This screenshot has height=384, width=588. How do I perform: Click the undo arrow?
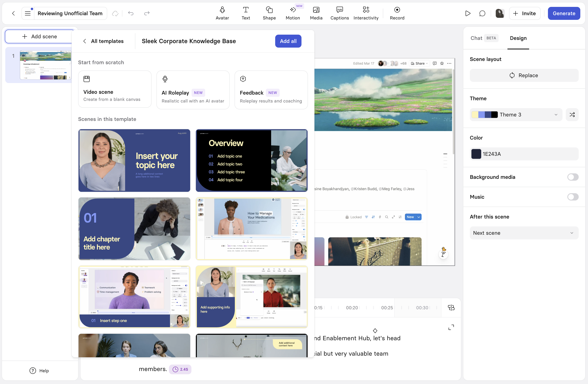coord(131,13)
